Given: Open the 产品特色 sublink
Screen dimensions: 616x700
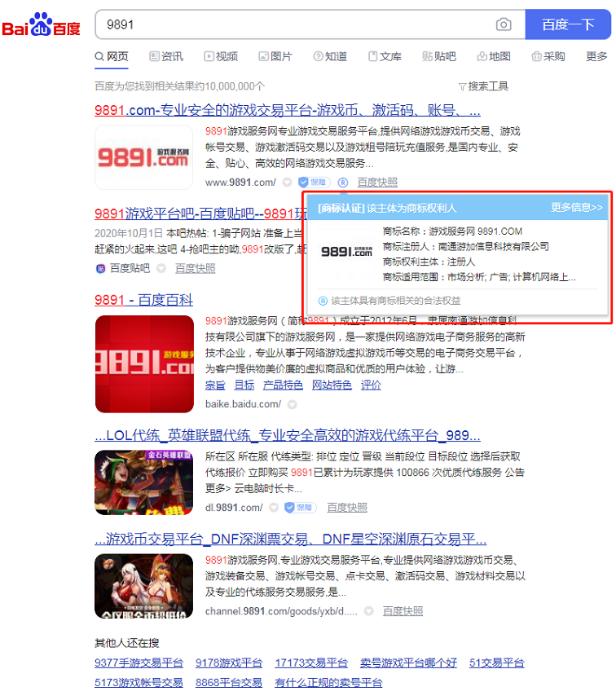Looking at the screenshot, I should pyautogui.click(x=283, y=385).
